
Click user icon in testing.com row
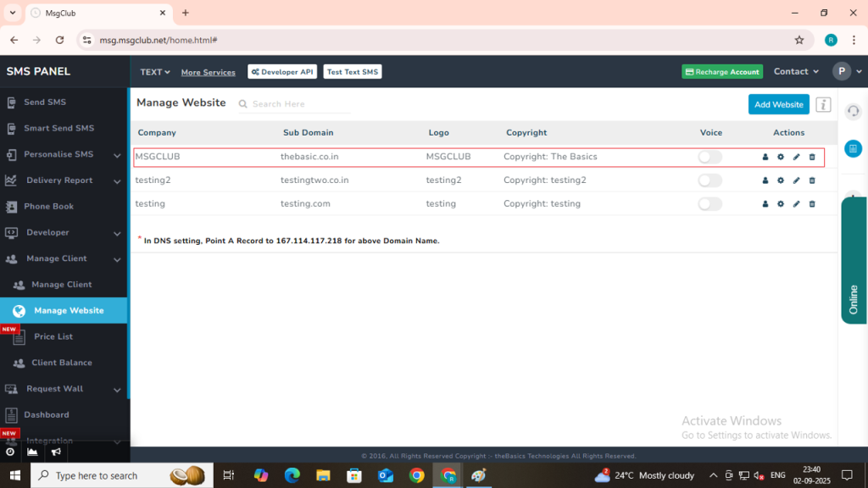[x=765, y=204]
